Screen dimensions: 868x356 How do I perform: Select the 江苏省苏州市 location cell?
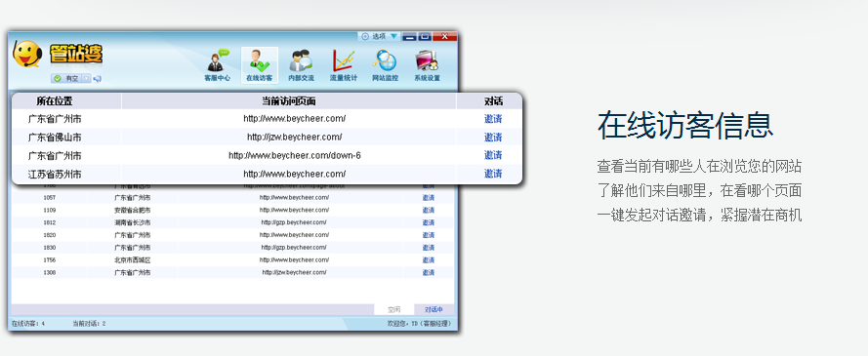pyautogui.click(x=55, y=175)
